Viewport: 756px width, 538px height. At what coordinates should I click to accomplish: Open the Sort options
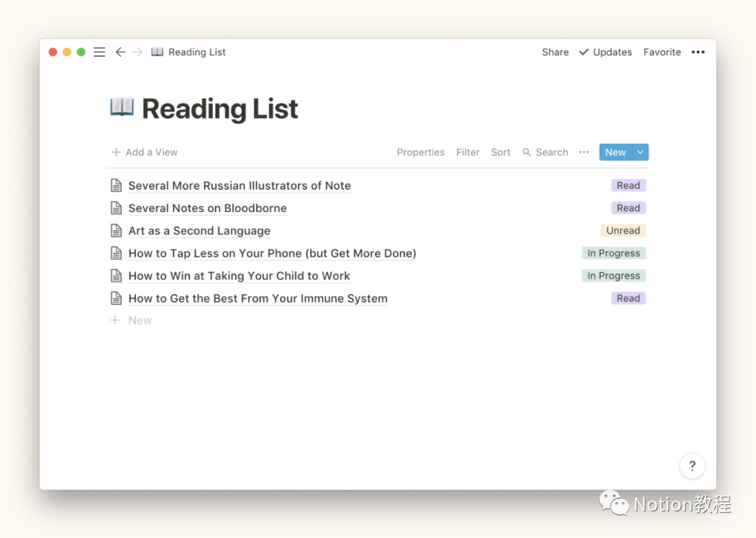point(500,153)
